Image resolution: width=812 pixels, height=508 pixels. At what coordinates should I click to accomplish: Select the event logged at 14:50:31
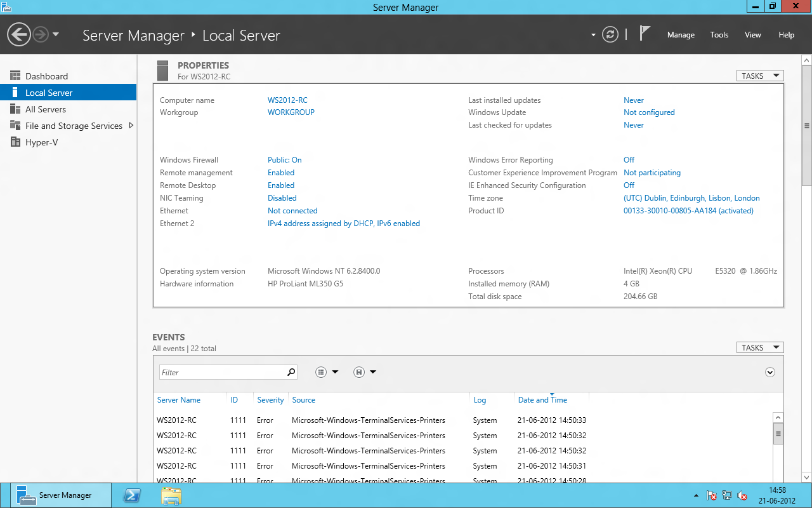[463, 466]
